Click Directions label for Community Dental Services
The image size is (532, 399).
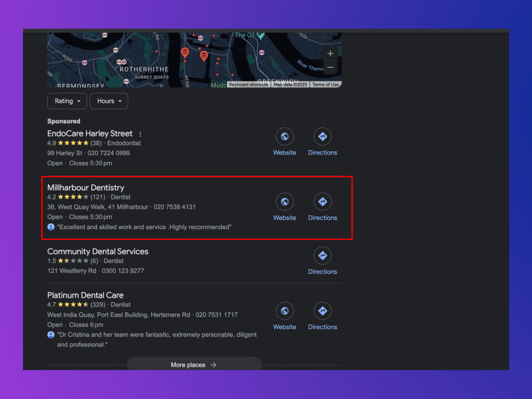pyautogui.click(x=323, y=272)
